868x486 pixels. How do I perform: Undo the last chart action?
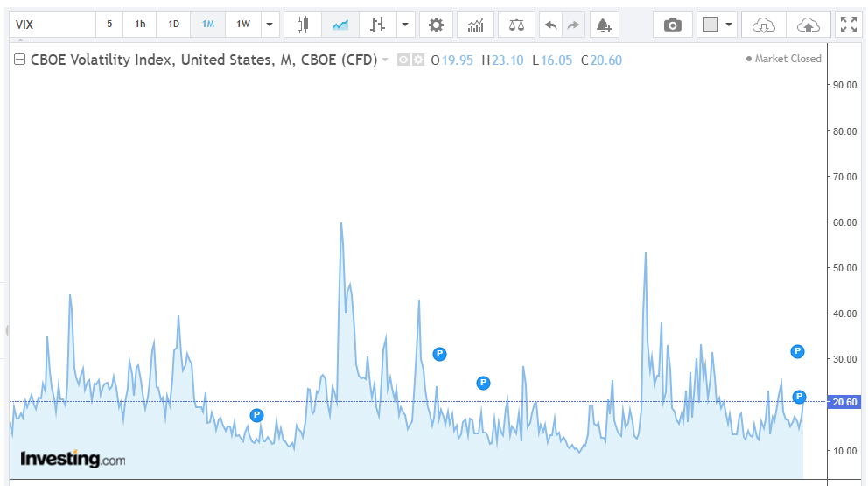click(550, 25)
